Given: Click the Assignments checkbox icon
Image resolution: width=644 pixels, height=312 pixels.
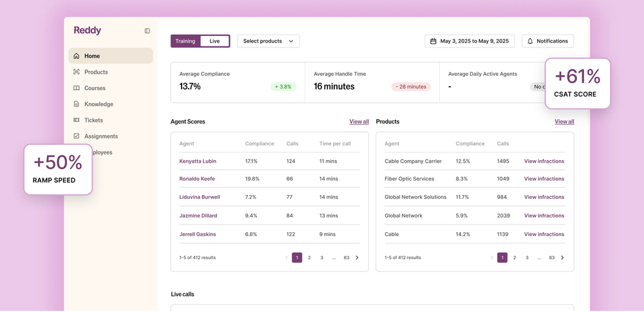Looking at the screenshot, I should 77,136.
